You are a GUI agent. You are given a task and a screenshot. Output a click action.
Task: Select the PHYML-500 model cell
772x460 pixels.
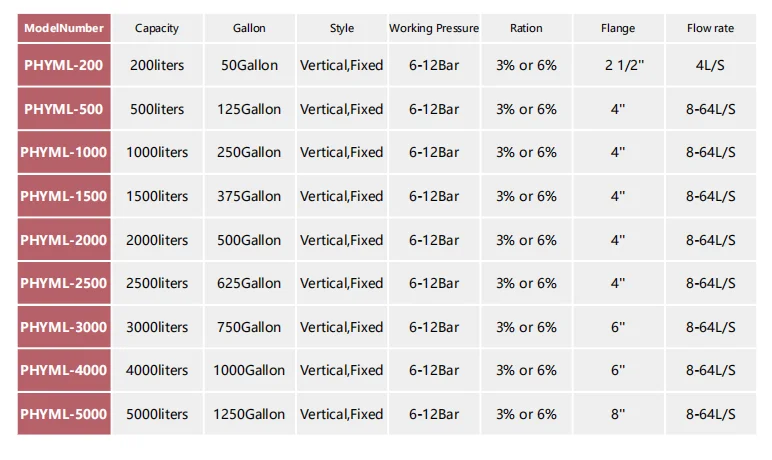point(64,109)
